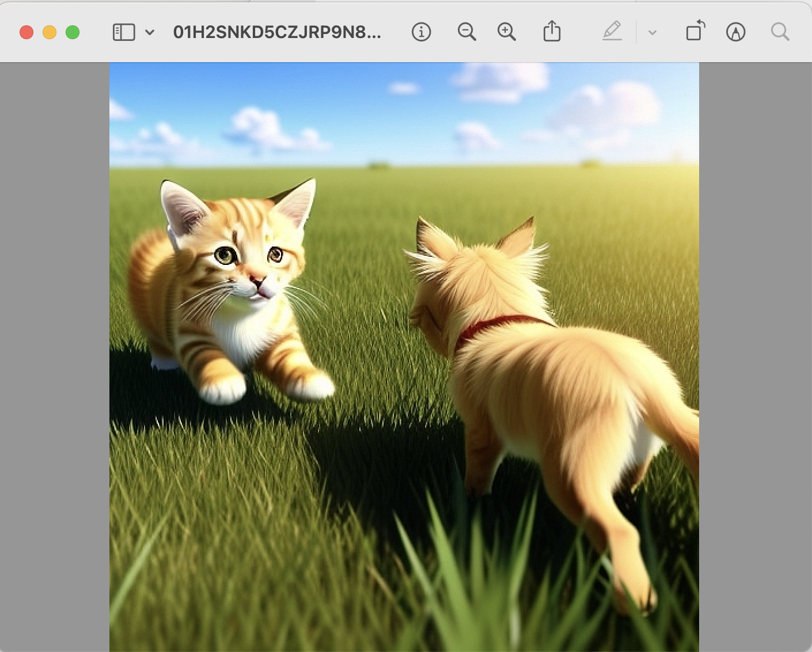Open the sidebar view options chevron
The image size is (812, 652).
point(150,32)
